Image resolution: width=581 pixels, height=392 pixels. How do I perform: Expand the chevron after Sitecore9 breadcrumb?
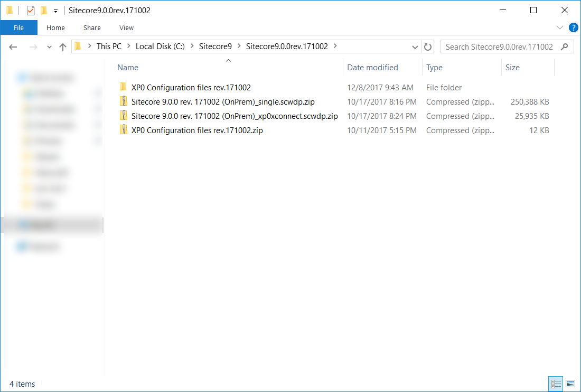coord(239,46)
